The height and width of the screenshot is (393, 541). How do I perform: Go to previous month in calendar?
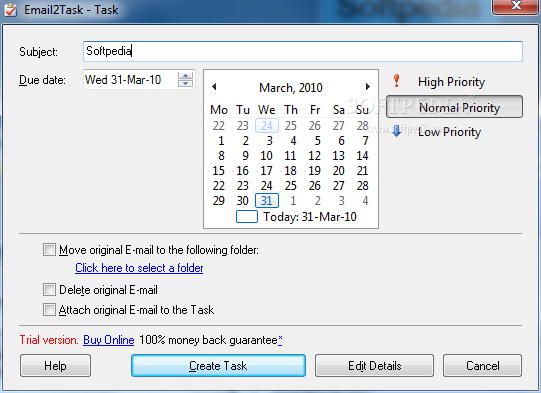(x=214, y=87)
